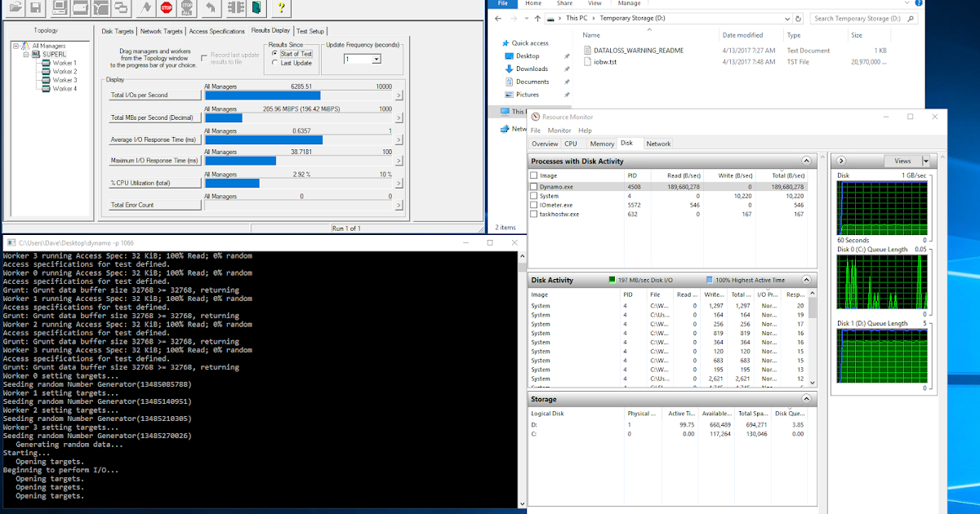Check the IOmeter.exe process checkbox
The image size is (980, 514).
click(534, 205)
